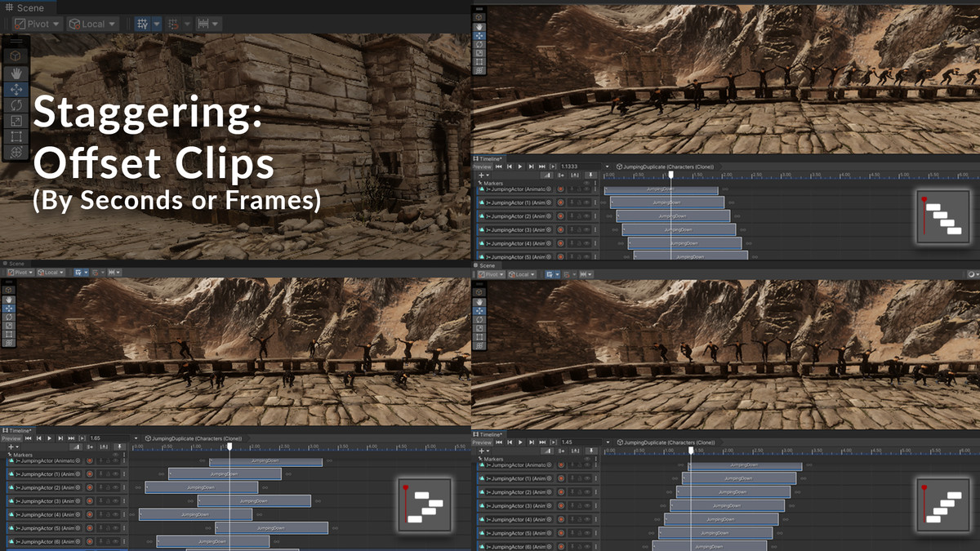
Task: Toggle the eye visibility on the Markers row
Action: click(586, 183)
